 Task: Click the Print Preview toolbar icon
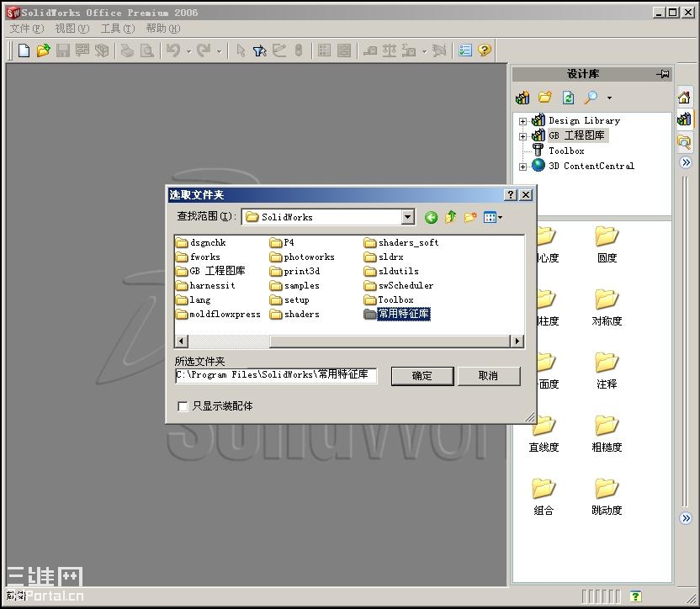point(147,50)
